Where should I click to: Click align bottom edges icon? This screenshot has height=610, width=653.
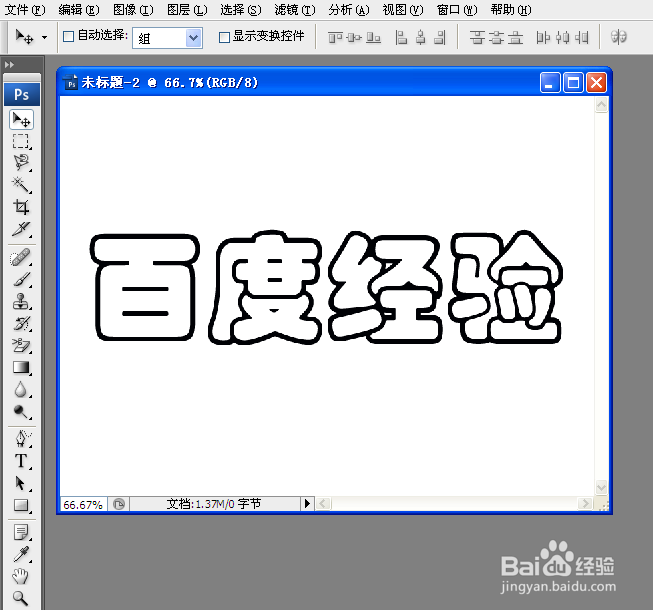[373, 38]
